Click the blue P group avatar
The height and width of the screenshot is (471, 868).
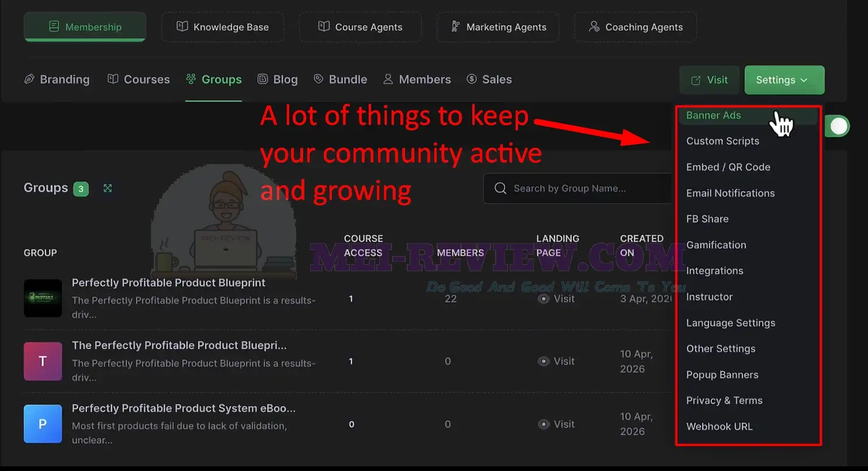tap(43, 424)
